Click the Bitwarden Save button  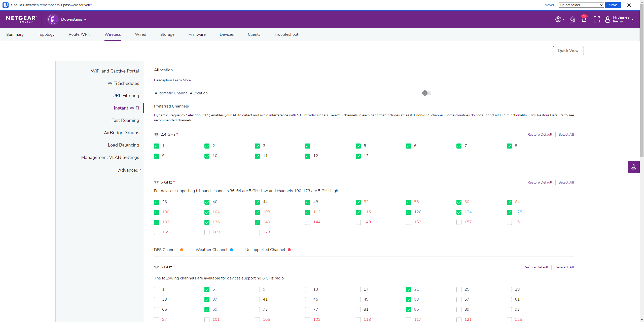point(613,5)
